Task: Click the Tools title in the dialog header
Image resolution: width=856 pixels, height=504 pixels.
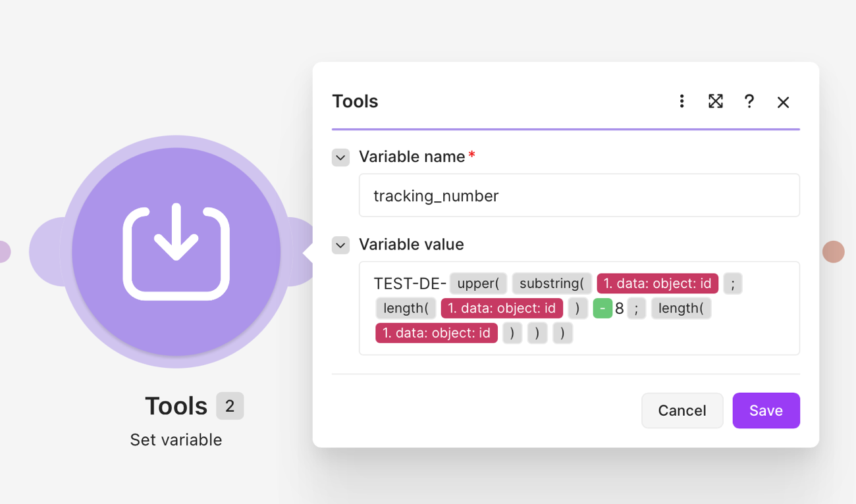Action: 355,101
